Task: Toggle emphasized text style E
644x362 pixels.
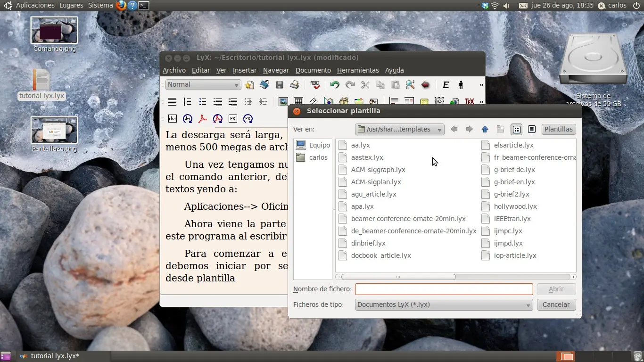Action: [446, 85]
